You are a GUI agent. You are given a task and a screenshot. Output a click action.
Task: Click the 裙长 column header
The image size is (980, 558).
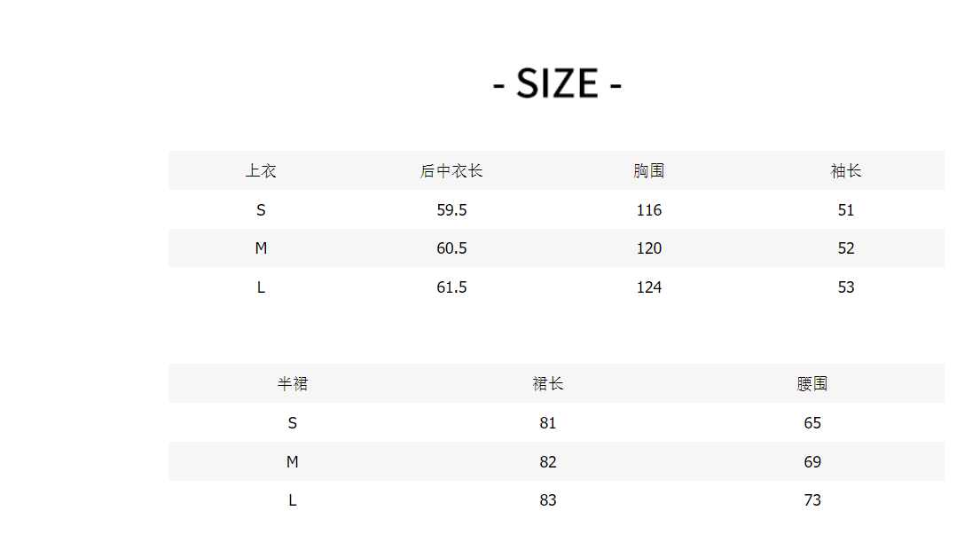tap(548, 384)
